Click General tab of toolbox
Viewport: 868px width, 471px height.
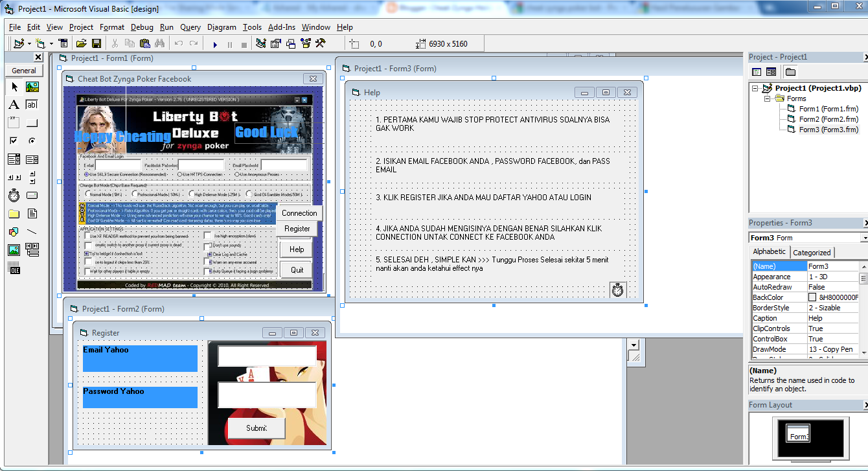point(24,71)
